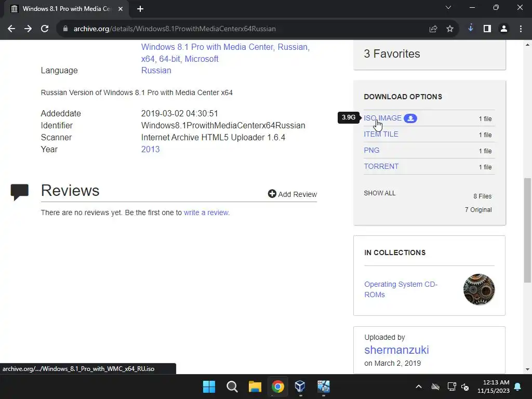Click the page vertical scrollbar thumb
The image size is (532, 399).
tap(527, 230)
